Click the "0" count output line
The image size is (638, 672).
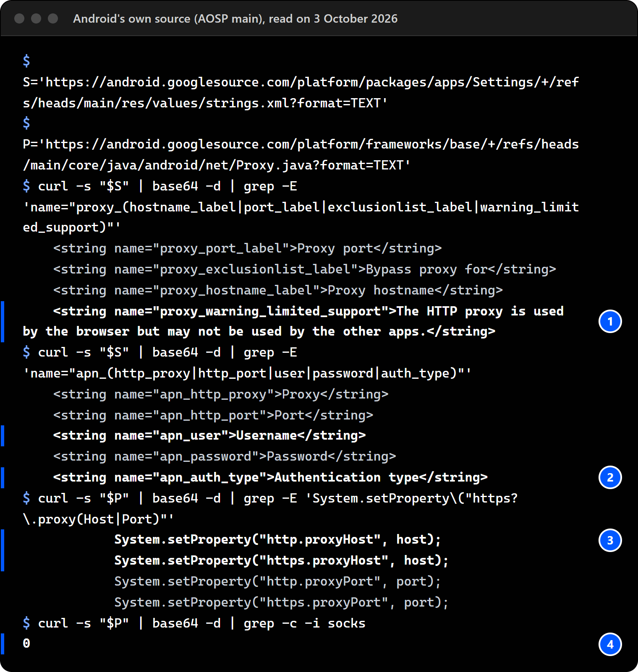(x=26, y=643)
